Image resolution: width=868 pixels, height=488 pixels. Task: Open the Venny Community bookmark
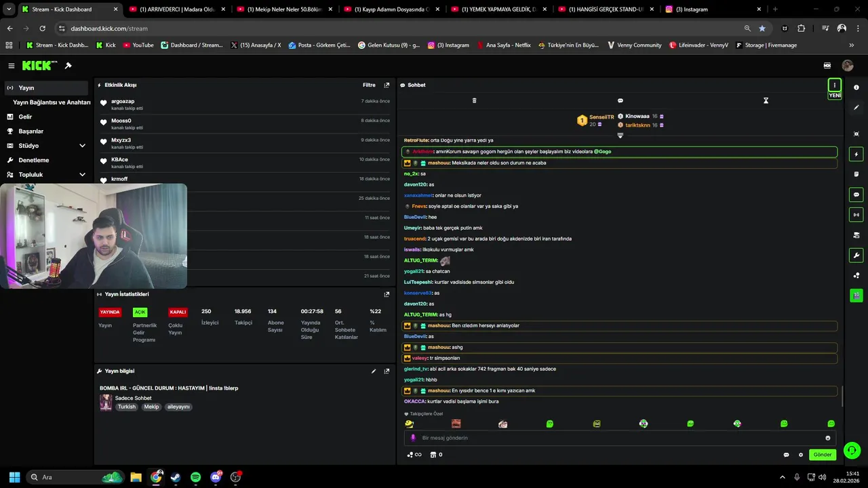[x=634, y=45]
